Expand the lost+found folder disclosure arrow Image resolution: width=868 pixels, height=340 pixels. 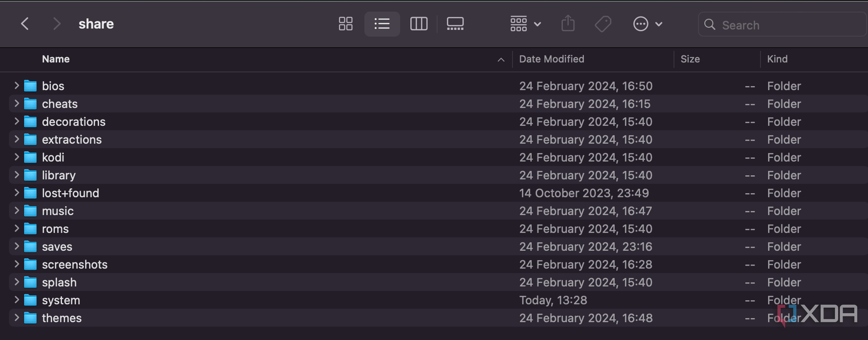(17, 192)
